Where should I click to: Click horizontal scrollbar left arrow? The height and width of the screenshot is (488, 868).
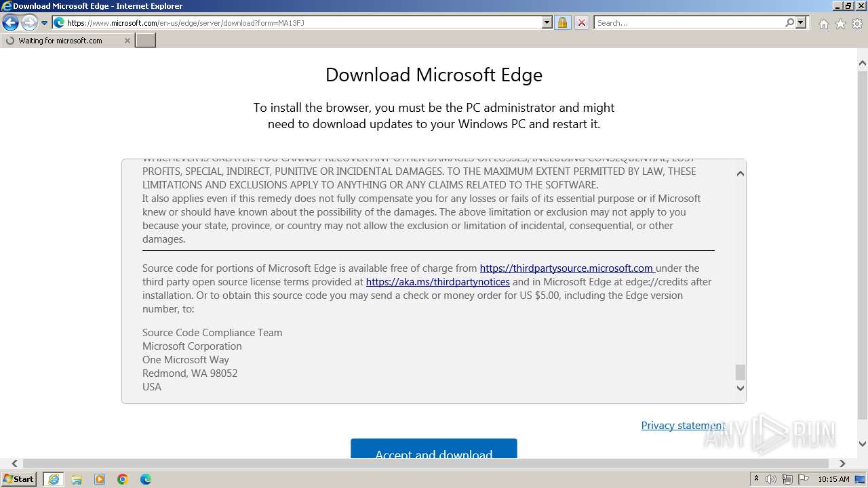point(14,464)
